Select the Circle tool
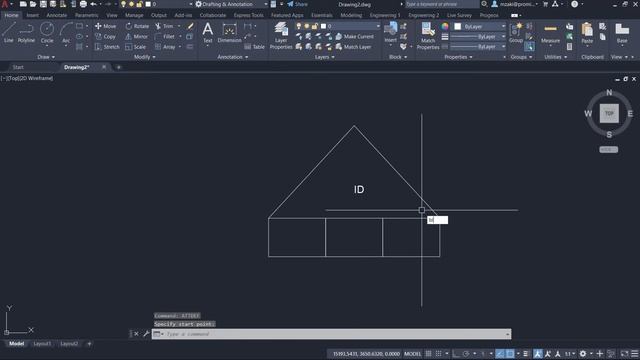Viewport: 640px width, 360px height. pos(47,33)
